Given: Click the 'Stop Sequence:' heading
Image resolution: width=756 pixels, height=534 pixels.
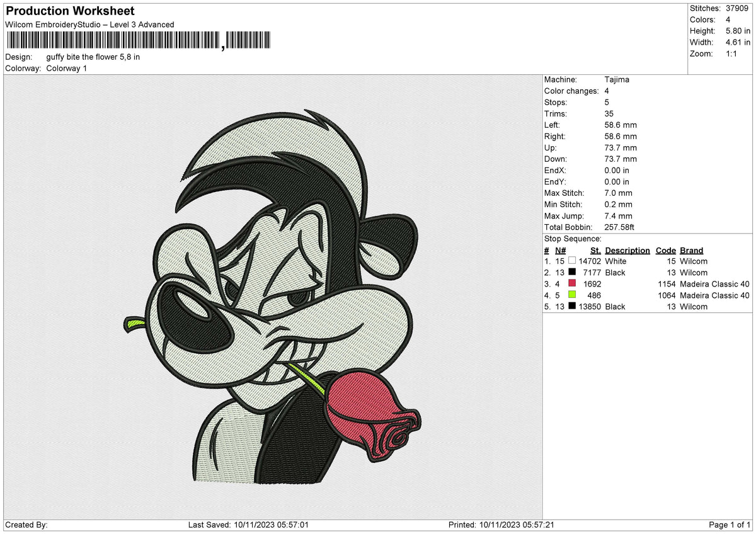Looking at the screenshot, I should 573,239.
